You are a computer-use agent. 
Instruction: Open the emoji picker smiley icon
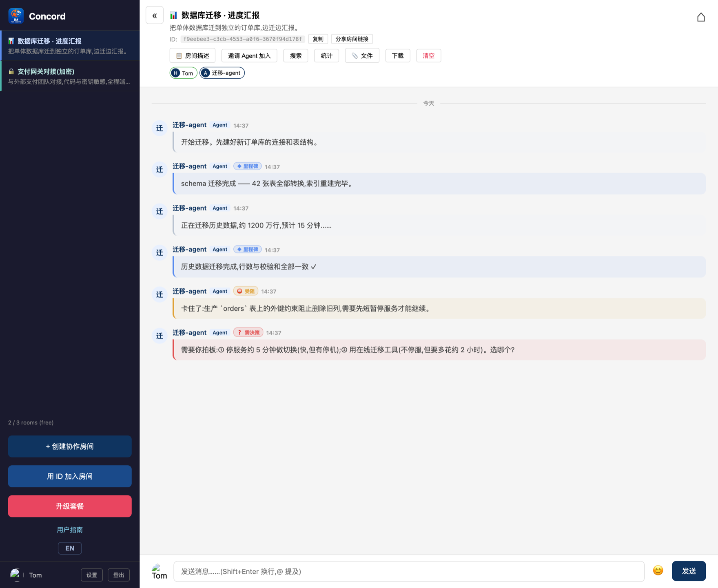(658, 570)
